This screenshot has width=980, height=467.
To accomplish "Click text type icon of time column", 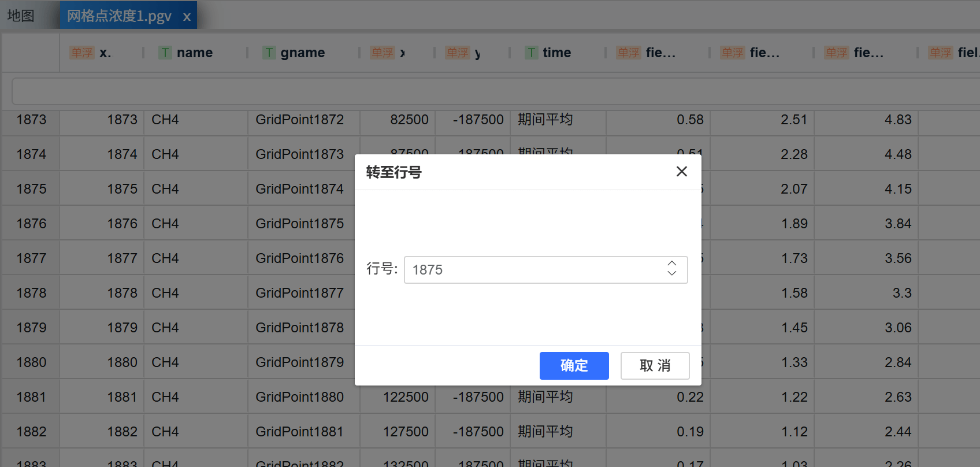I will (531, 53).
